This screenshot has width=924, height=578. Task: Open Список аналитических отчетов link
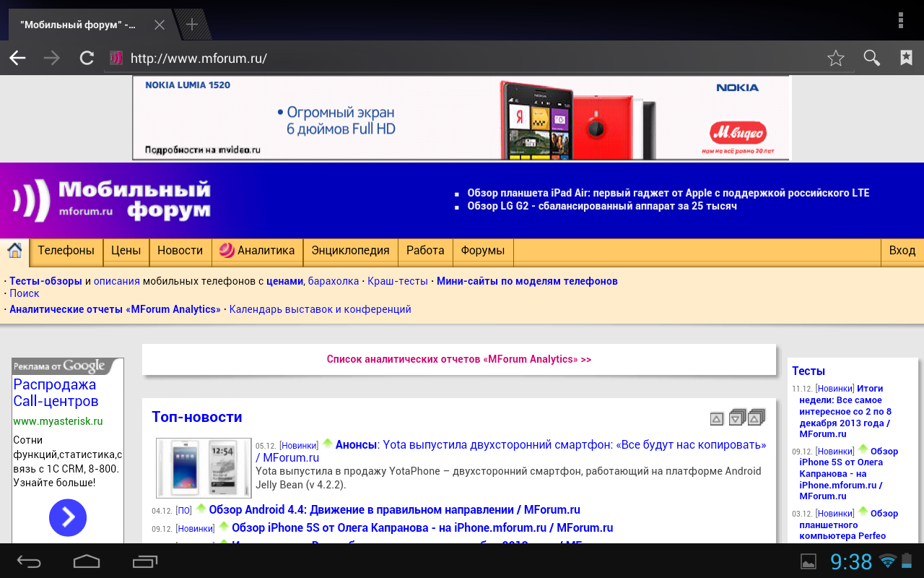pyautogui.click(x=459, y=359)
